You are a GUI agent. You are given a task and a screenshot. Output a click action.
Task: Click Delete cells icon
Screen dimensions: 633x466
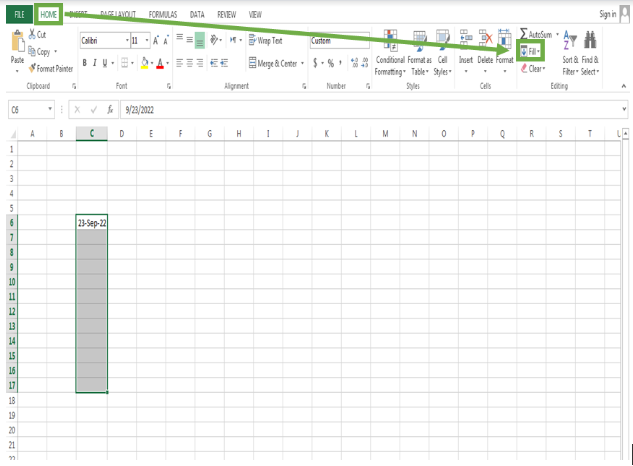(x=485, y=39)
